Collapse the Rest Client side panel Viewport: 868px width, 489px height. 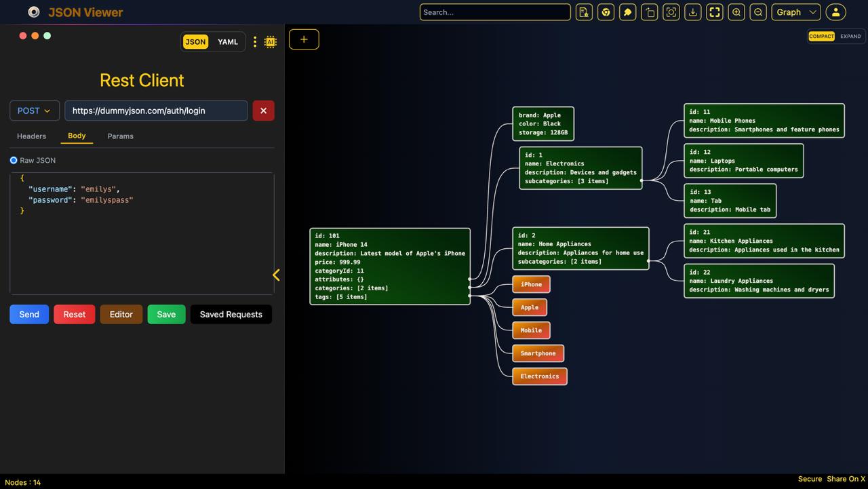tap(276, 275)
